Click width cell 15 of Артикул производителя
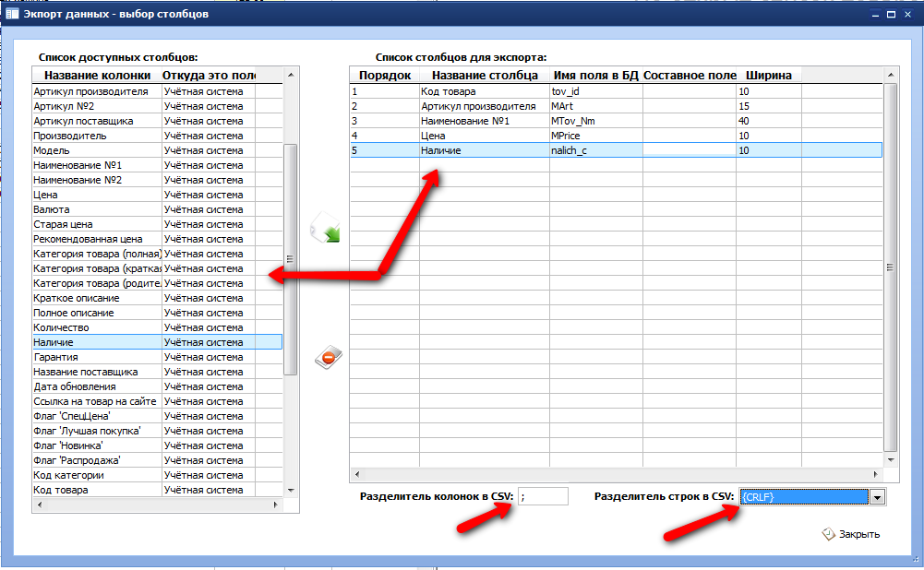The height and width of the screenshot is (570, 924). pyautogui.click(x=768, y=106)
